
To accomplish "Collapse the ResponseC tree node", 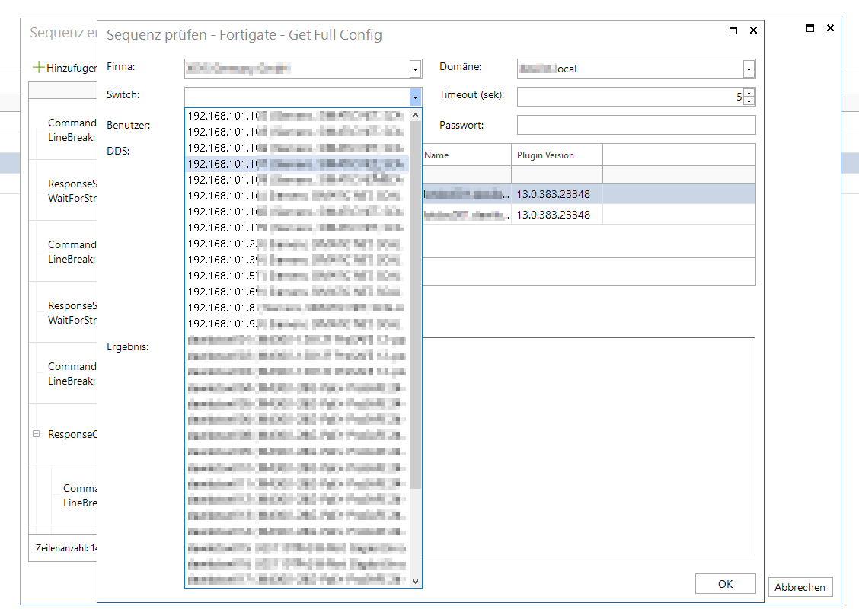I will click(x=36, y=434).
